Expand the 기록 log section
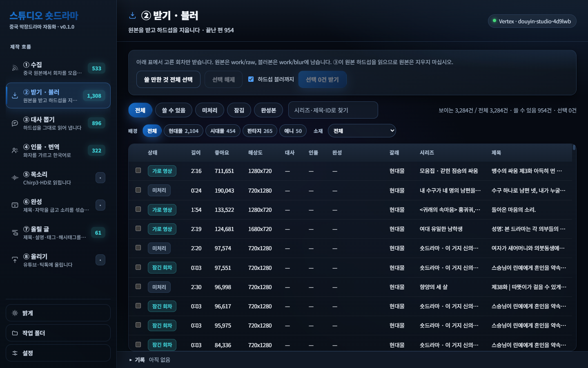The width and height of the screenshot is (588, 368). click(137, 360)
